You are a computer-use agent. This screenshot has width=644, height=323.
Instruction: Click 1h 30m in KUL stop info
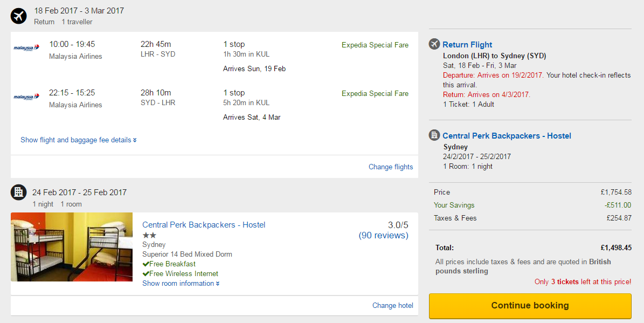(246, 54)
